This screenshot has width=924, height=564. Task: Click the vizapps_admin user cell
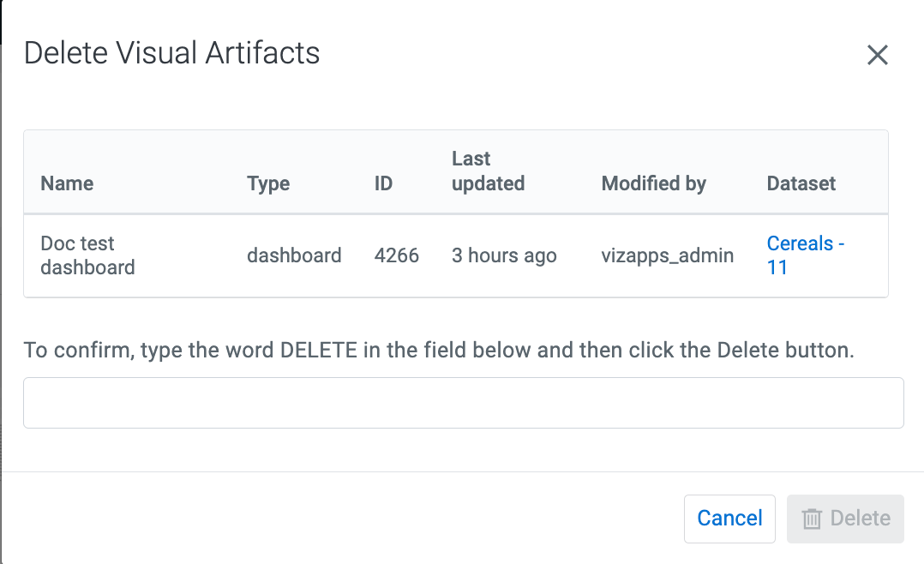(667, 255)
